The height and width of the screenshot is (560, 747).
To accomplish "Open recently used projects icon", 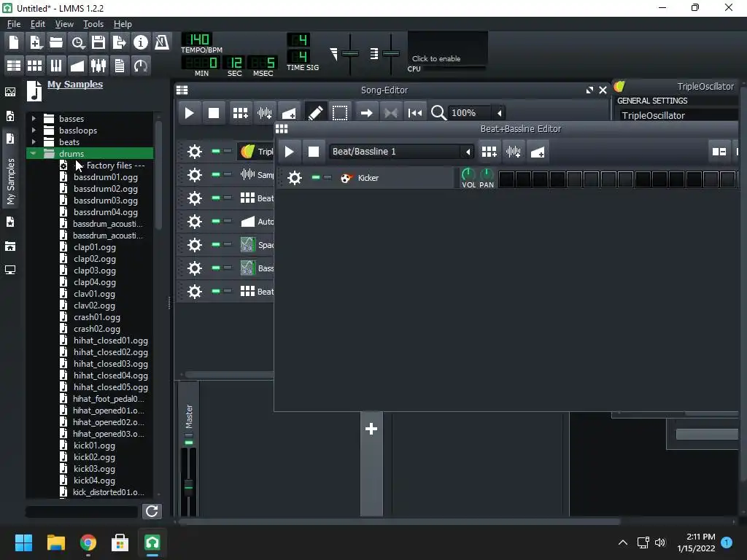I will (77, 42).
